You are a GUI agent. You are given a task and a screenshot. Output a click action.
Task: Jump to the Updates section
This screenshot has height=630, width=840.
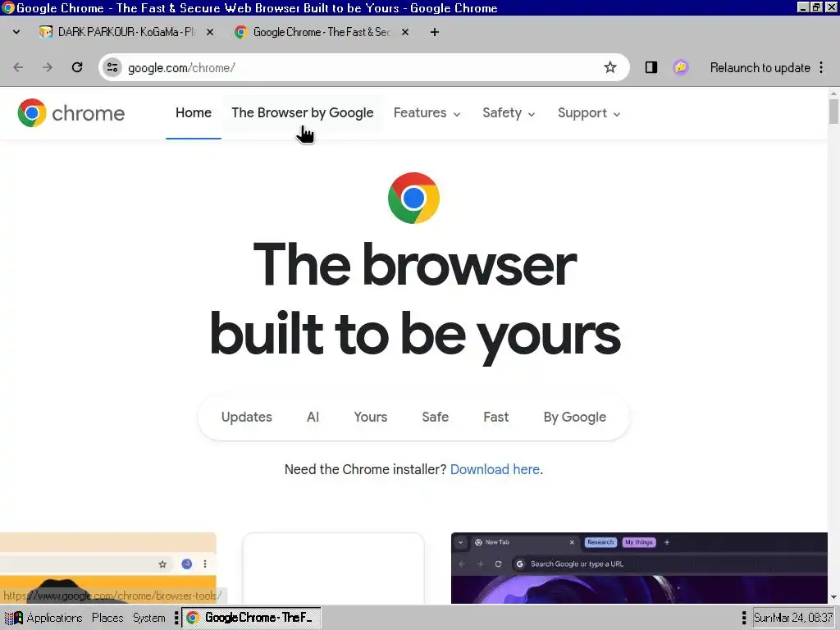coord(246,418)
